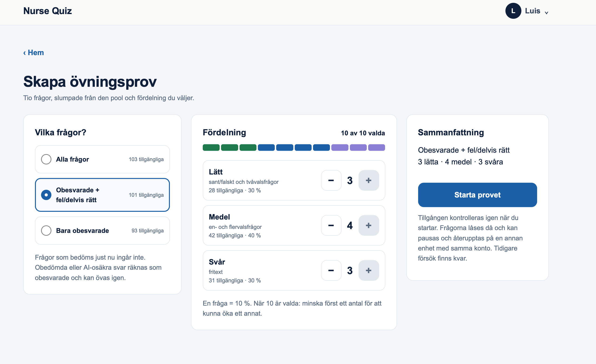Reduce the Svår question count
Viewport: 596px width, 364px height.
click(331, 270)
